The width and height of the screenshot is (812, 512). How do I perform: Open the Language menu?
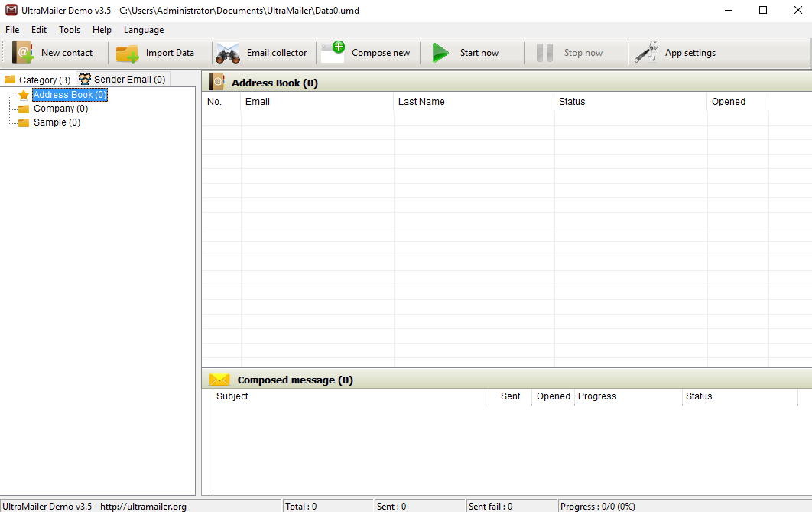[143, 30]
